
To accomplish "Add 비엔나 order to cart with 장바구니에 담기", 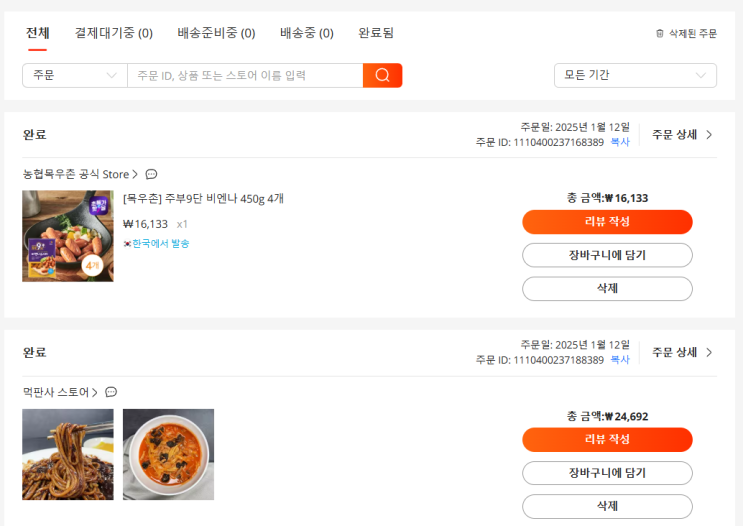I will coord(607,255).
